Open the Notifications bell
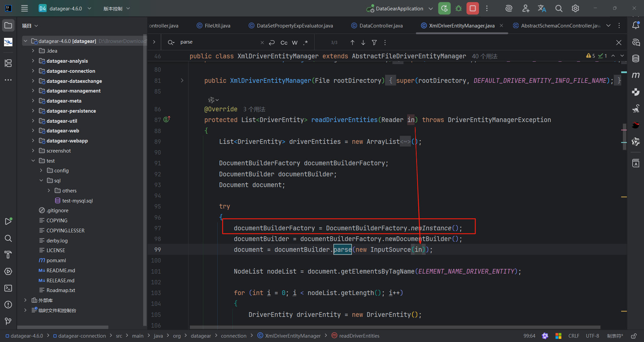Screen dimensions: 644x342 click(636, 25)
